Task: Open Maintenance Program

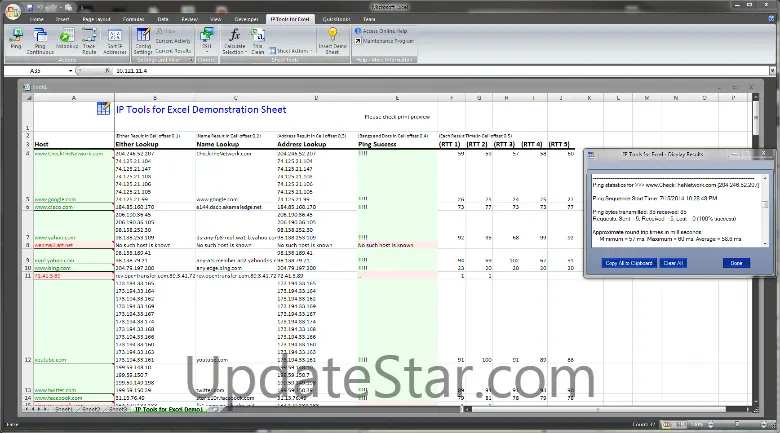Action: pyautogui.click(x=384, y=41)
